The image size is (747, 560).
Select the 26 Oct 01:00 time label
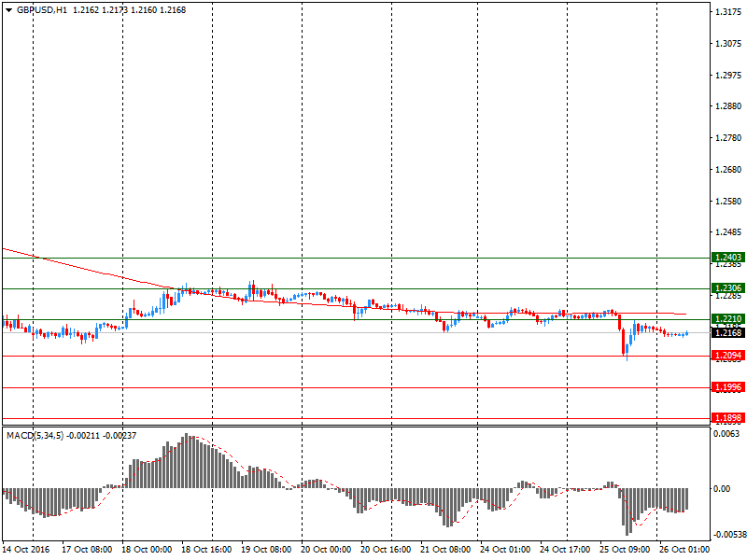(x=684, y=550)
